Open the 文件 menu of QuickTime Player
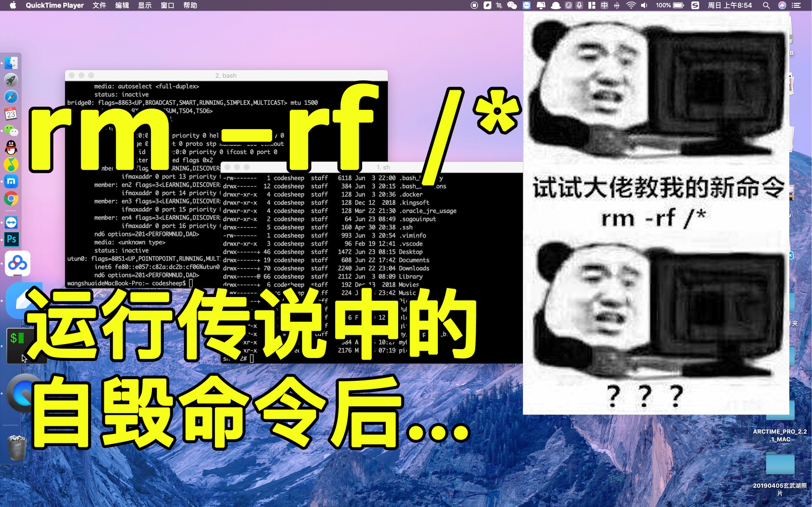The height and width of the screenshot is (507, 812). (x=99, y=5)
